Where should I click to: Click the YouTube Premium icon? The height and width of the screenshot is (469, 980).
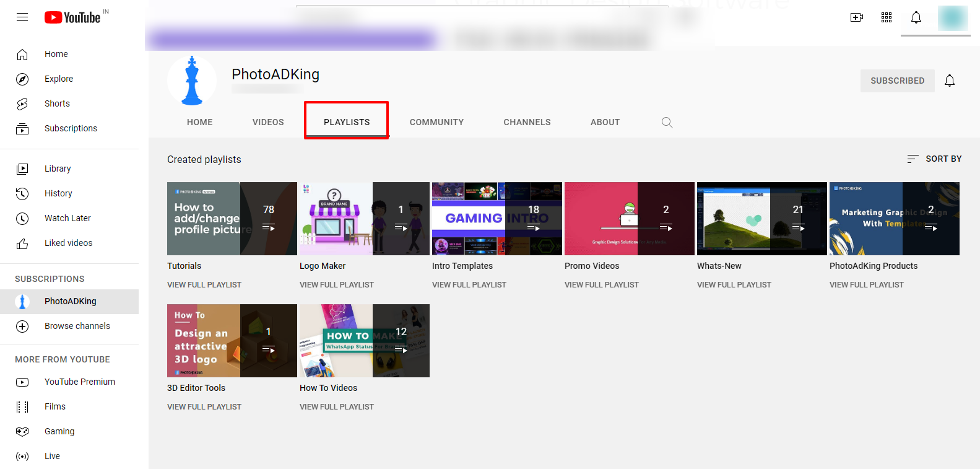pyautogui.click(x=22, y=382)
